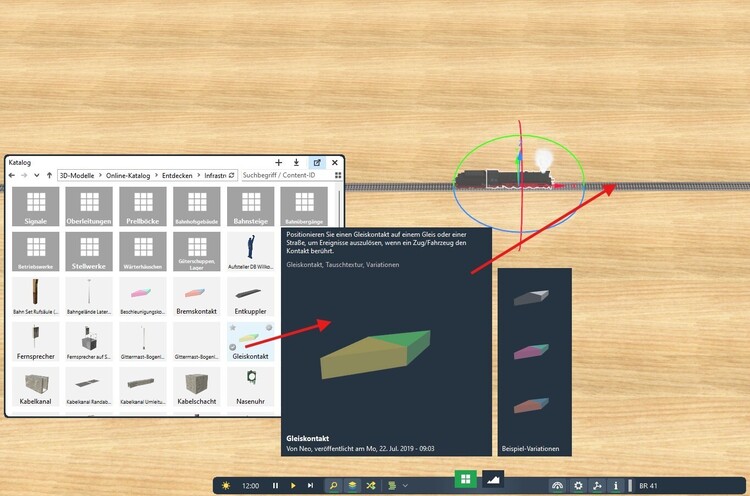
Task: Select the Kabelschacht model
Action: 197,386
